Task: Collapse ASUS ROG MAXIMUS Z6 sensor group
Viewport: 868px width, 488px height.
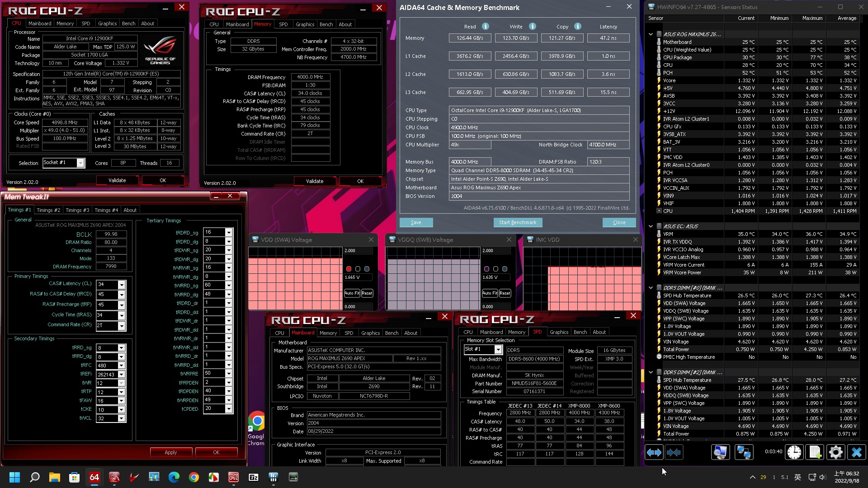Action: pos(651,34)
